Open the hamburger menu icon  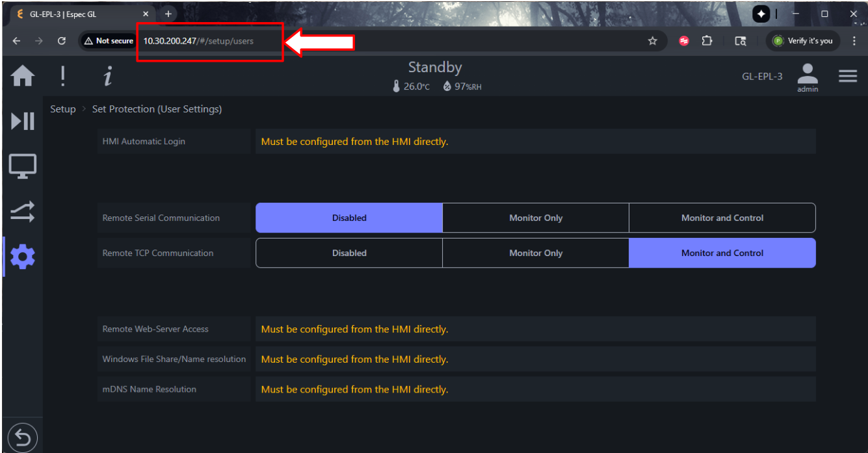point(848,76)
